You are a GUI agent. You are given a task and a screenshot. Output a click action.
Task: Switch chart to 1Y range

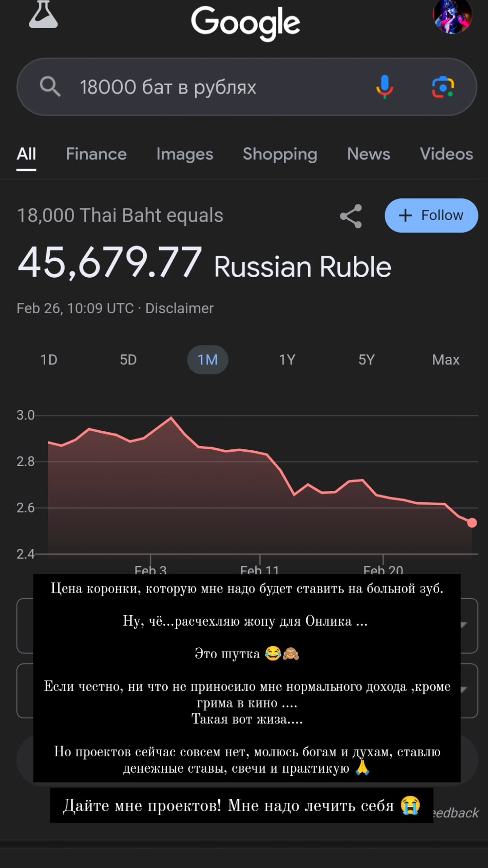coord(287,360)
